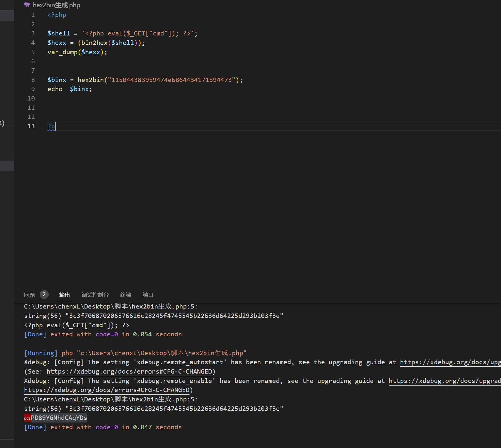This screenshot has height=448, width=501.
Task: Click the echo keyword on line 9
Action: [x=55, y=89]
